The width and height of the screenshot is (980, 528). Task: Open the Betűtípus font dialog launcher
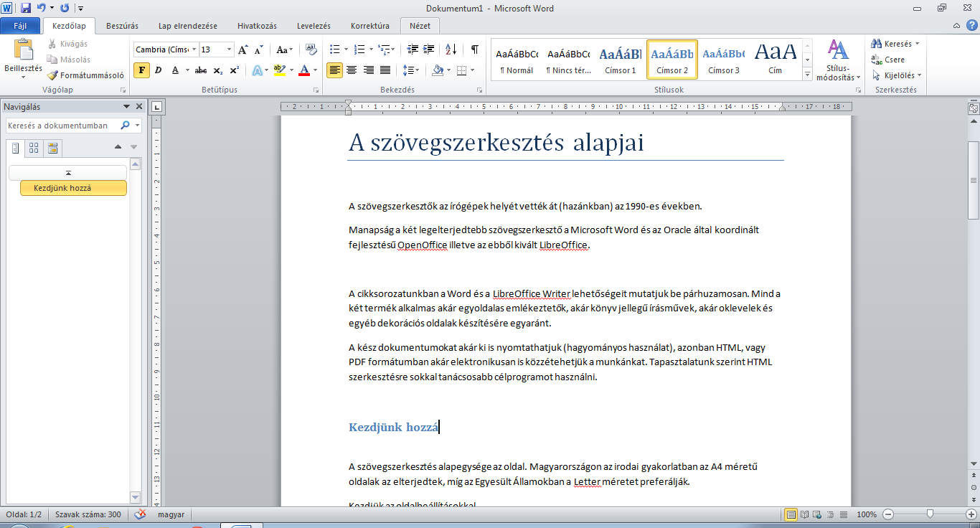pos(316,90)
